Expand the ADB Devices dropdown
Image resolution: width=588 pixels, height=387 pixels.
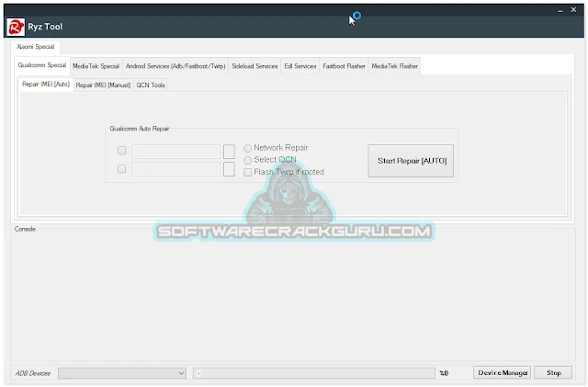pyautogui.click(x=122, y=373)
